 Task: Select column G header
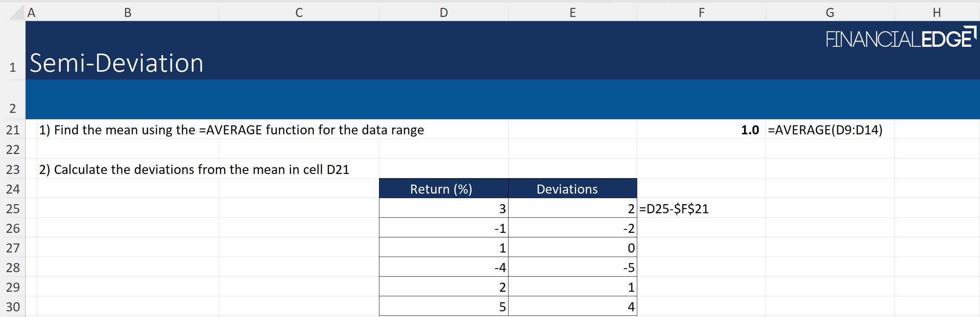(x=830, y=12)
